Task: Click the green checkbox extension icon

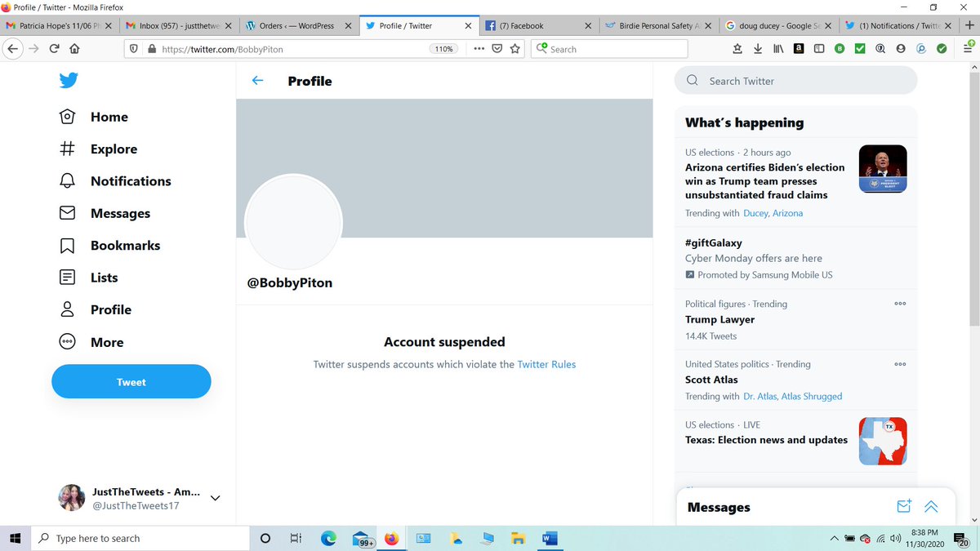Action: pos(860,49)
